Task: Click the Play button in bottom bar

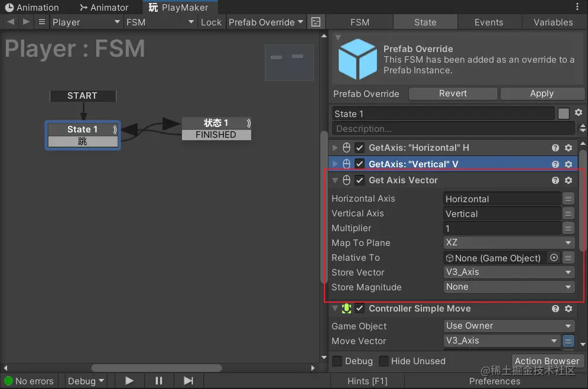Action: point(129,381)
